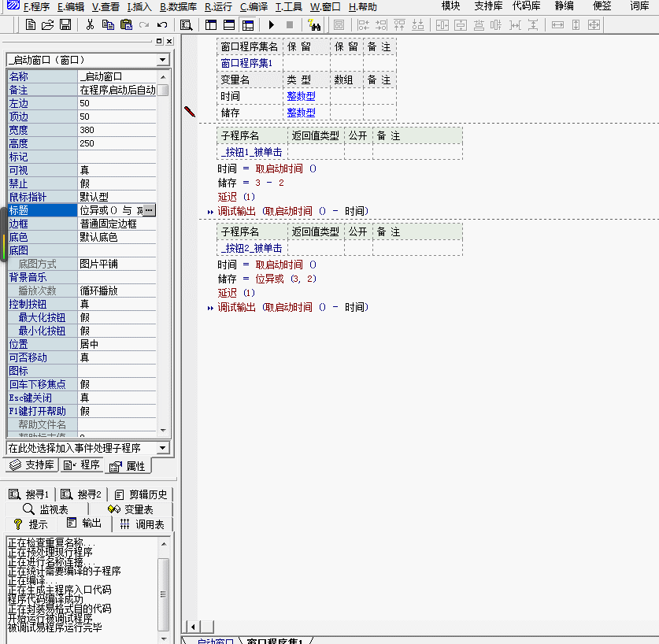The image size is (659, 644).
Task: Click the Undo arrow icon
Action: [162, 25]
